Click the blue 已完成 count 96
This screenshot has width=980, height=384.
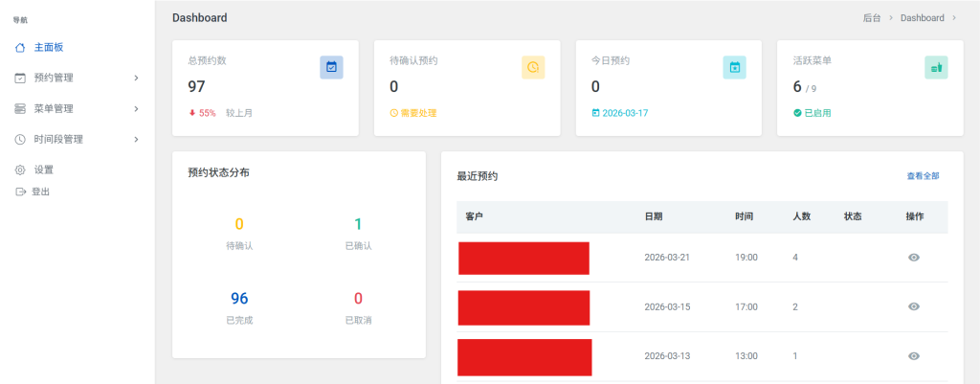point(239,298)
